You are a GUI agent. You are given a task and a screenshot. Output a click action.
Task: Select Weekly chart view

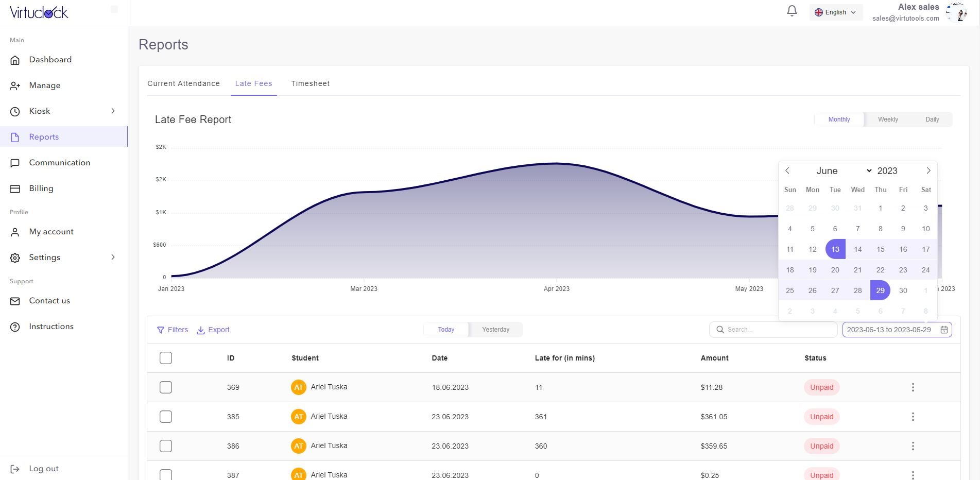[887, 119]
